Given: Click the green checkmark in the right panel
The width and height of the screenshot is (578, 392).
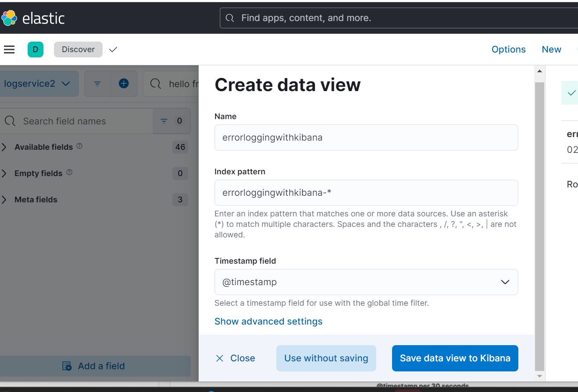Looking at the screenshot, I should [x=571, y=92].
